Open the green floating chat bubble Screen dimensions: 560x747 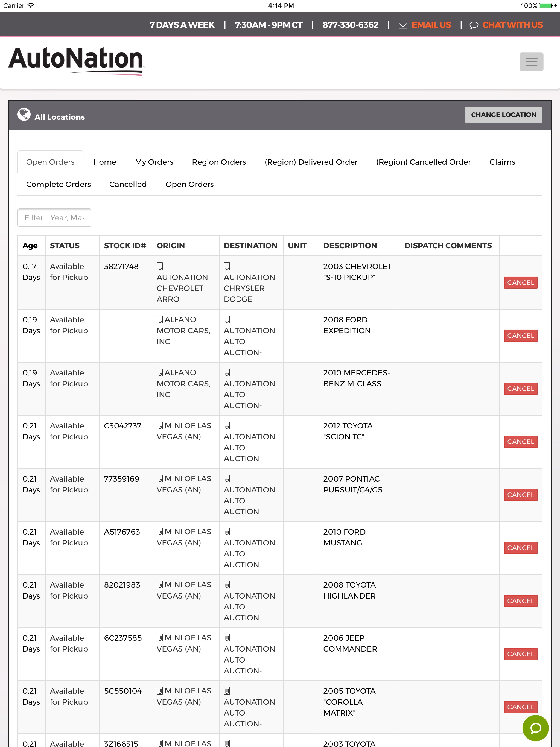click(536, 728)
